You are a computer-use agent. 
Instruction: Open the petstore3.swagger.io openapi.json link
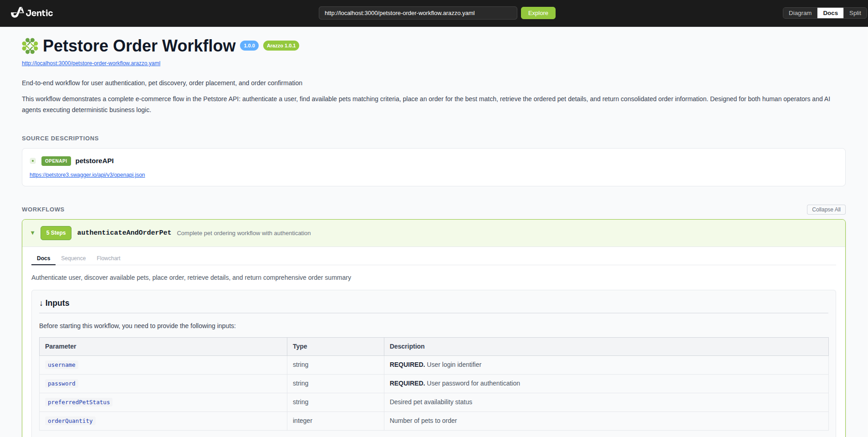(x=87, y=175)
